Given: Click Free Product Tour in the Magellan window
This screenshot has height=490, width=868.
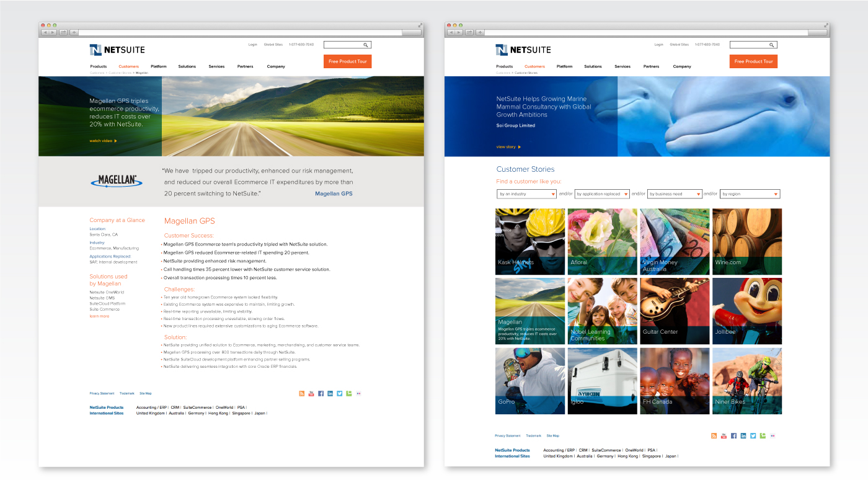Looking at the screenshot, I should 348,61.
